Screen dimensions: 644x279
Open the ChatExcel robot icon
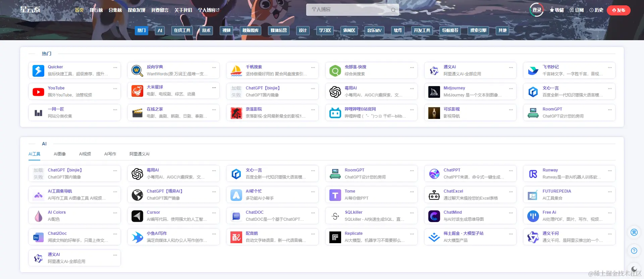click(x=434, y=195)
